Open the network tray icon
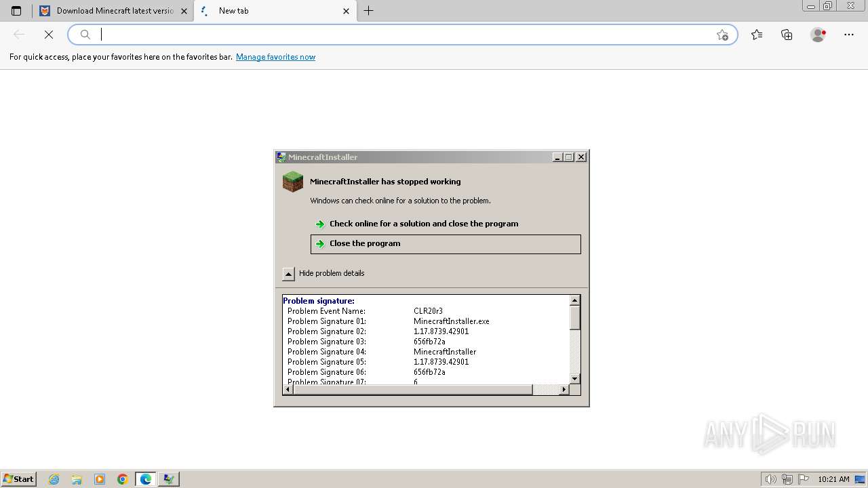The height and width of the screenshot is (488, 868). (x=787, y=479)
